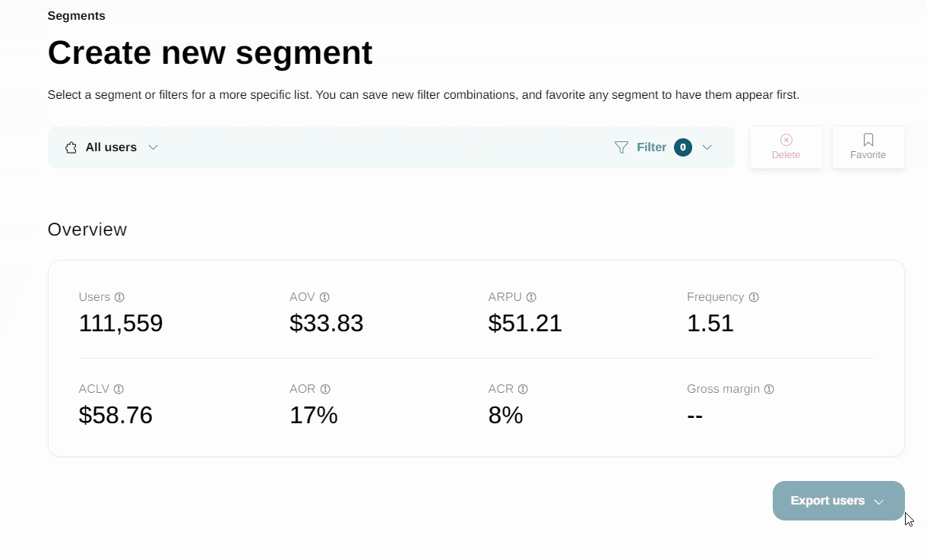Click the funnel Filter icon
The image size is (927, 560).
click(622, 147)
